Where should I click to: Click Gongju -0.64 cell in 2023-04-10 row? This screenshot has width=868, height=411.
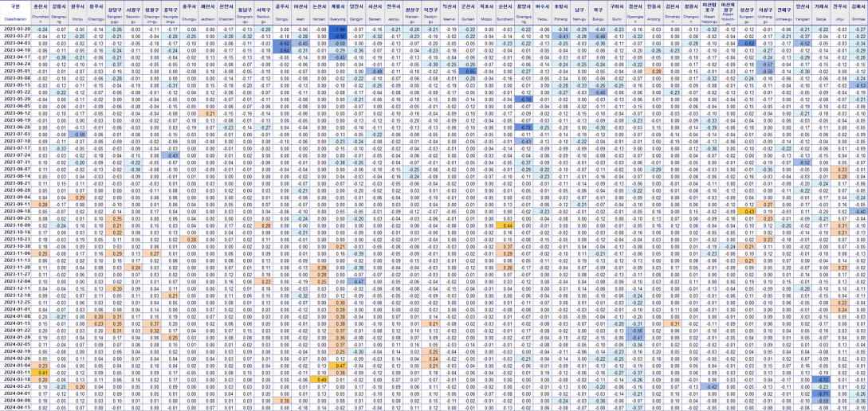click(284, 50)
